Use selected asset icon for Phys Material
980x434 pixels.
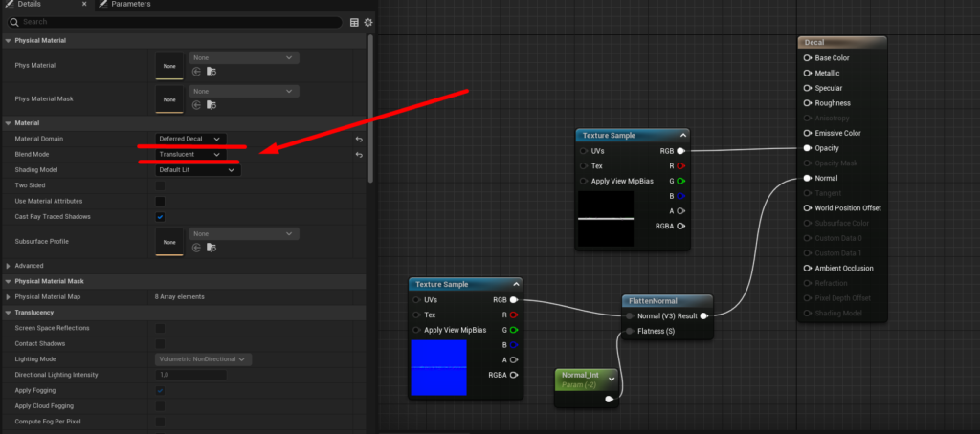tap(197, 72)
